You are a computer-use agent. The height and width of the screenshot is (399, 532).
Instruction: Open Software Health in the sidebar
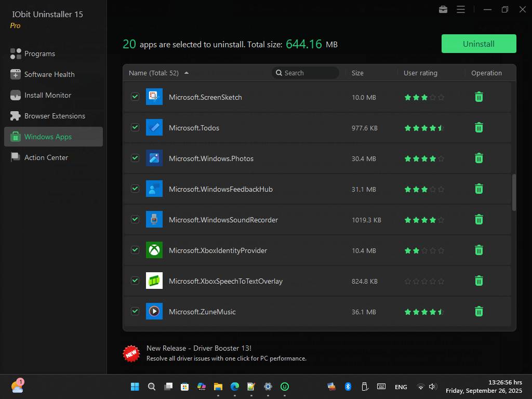pyautogui.click(x=54, y=74)
